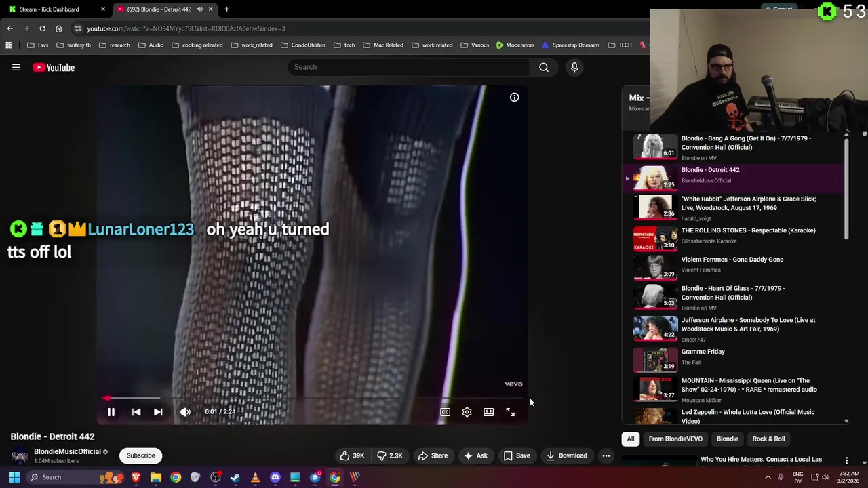Open the Favs bookmark folder
Screen dimensions: 868x488
tap(37, 45)
